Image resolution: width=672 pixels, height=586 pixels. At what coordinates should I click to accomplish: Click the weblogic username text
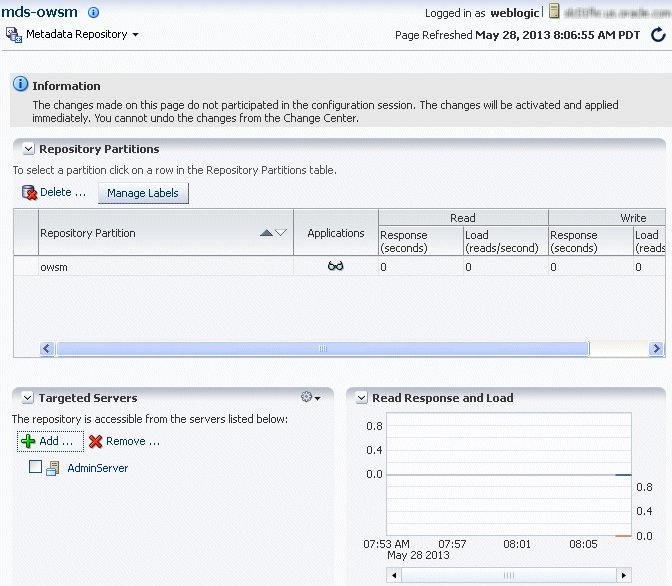click(x=514, y=13)
